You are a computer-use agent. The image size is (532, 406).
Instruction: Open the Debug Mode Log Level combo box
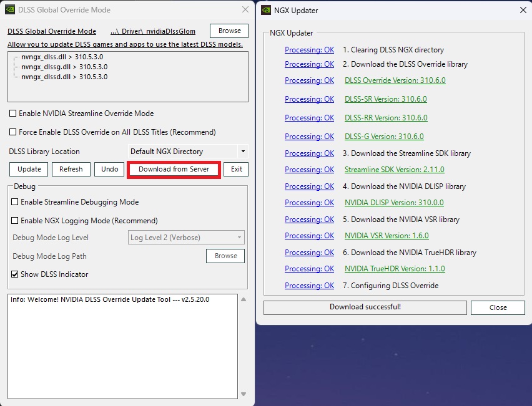(x=186, y=238)
